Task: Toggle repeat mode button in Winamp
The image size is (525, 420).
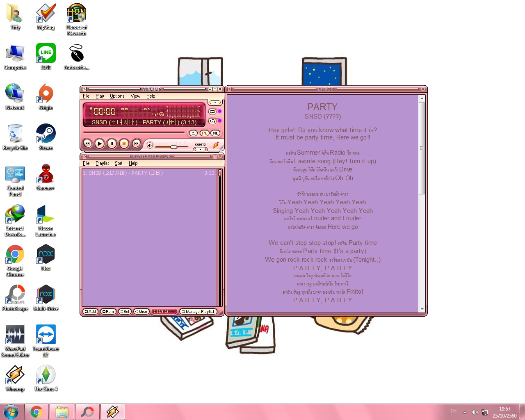Action: click(x=212, y=112)
